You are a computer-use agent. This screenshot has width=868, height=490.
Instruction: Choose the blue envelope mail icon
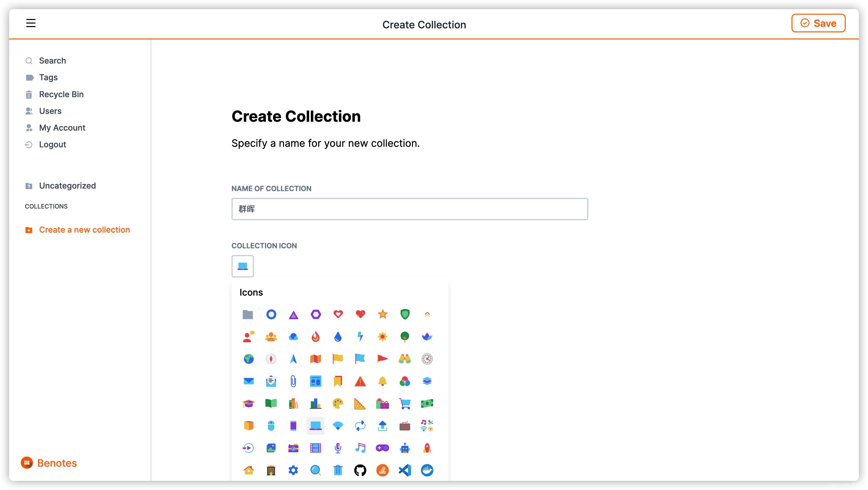pos(248,381)
